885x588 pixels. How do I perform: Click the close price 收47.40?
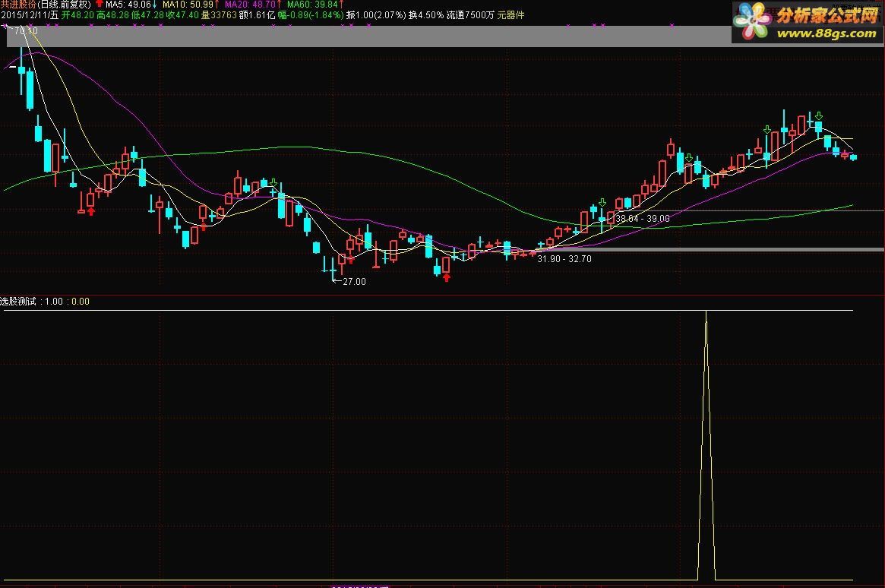coord(182,15)
